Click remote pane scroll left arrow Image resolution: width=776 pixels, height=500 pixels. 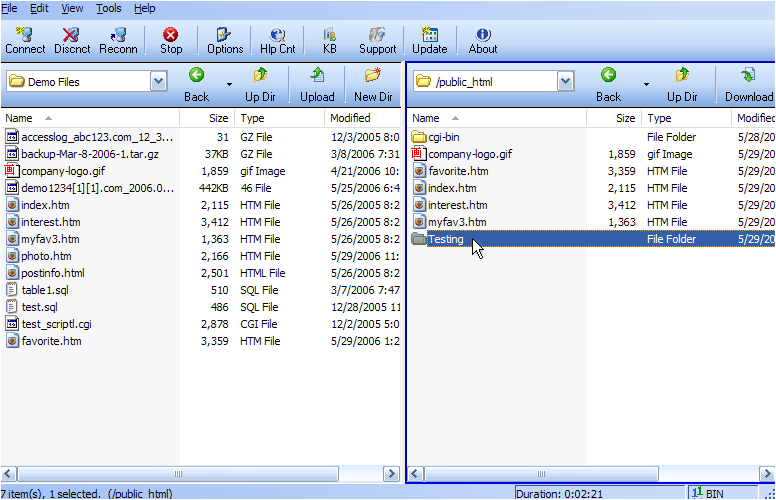(x=416, y=474)
